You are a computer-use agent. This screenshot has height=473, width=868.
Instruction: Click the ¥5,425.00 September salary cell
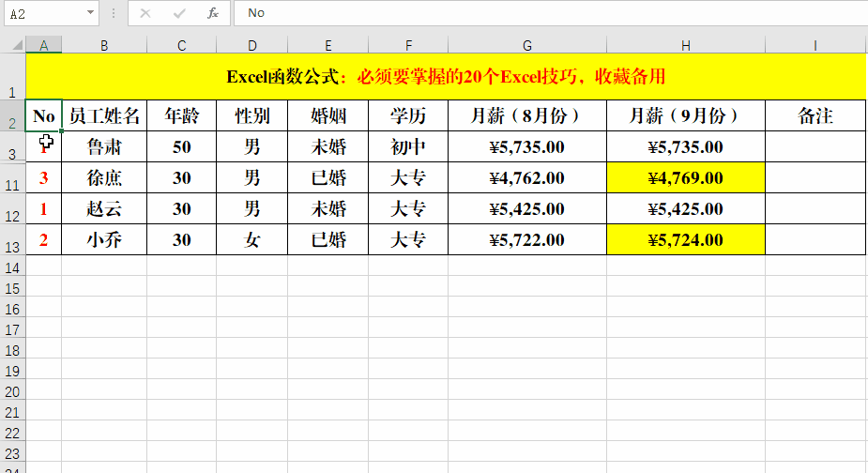tap(686, 208)
